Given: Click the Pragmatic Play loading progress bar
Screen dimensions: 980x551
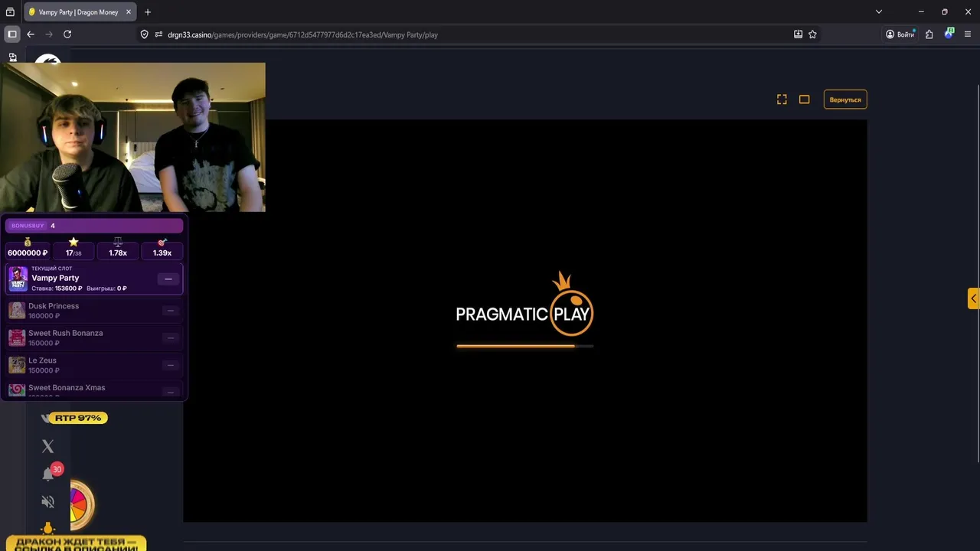Looking at the screenshot, I should tap(524, 346).
